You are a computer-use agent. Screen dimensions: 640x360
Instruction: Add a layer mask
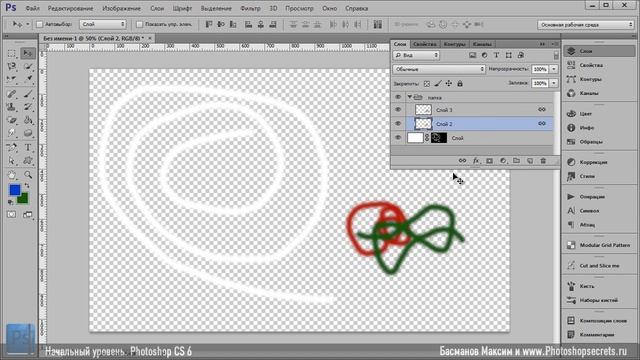tap(489, 161)
